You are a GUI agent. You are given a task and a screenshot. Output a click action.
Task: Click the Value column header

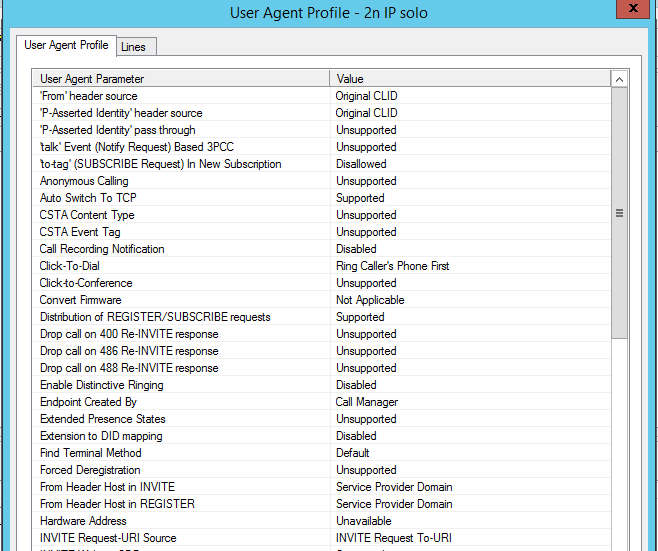click(468, 78)
